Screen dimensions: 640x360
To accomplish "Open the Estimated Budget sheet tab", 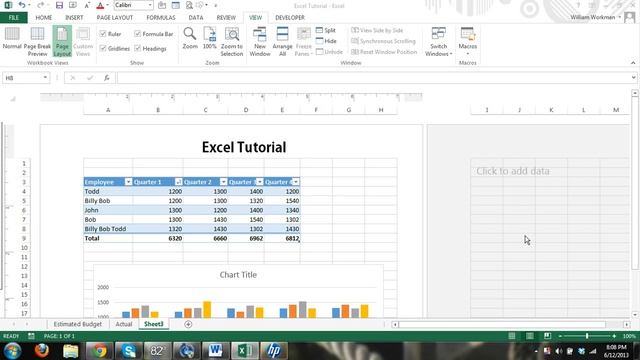I will (x=78, y=324).
